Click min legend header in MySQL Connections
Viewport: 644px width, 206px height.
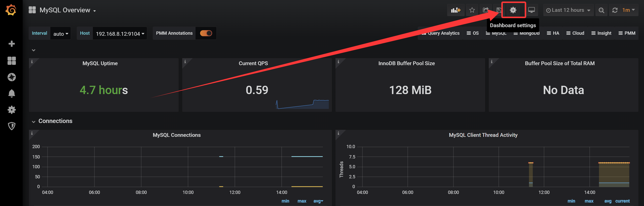285,201
